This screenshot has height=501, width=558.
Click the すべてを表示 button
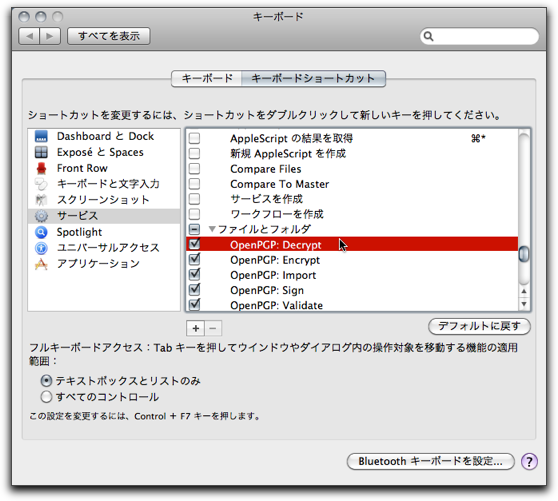click(109, 36)
